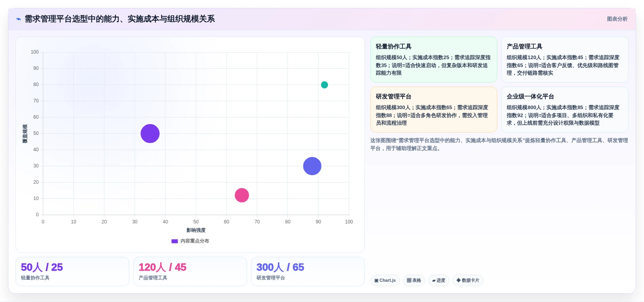This screenshot has height=302, width=644.
Task: Open the 产品管理工具 info card
Action: pyautogui.click(x=565, y=60)
